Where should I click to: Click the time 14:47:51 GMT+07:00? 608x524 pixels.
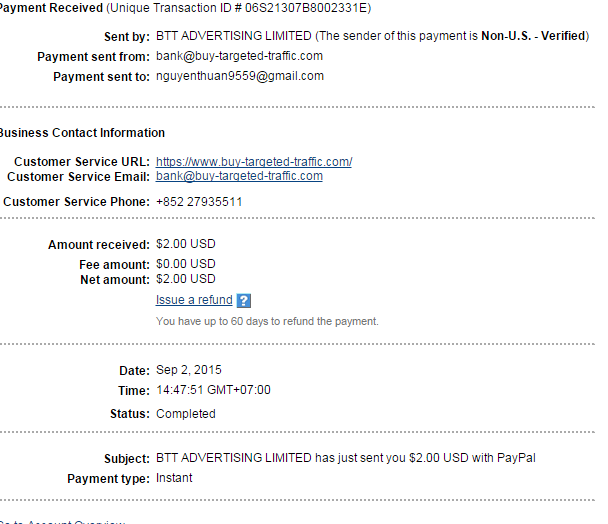pyautogui.click(x=213, y=390)
